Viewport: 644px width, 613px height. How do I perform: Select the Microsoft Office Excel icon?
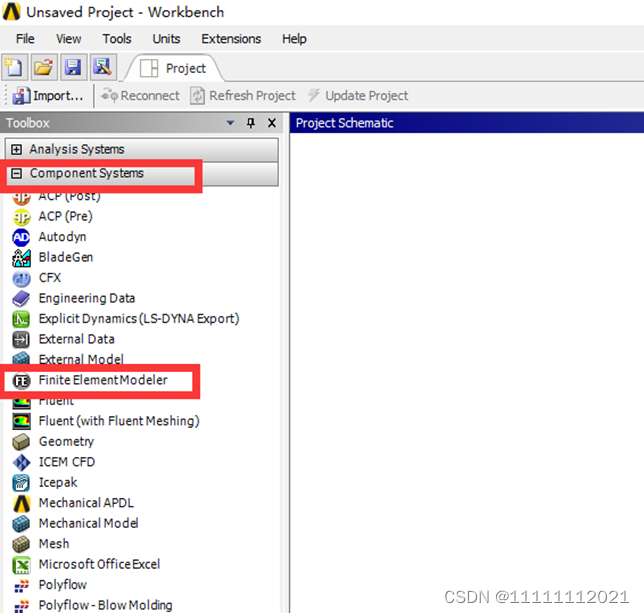pyautogui.click(x=21, y=565)
